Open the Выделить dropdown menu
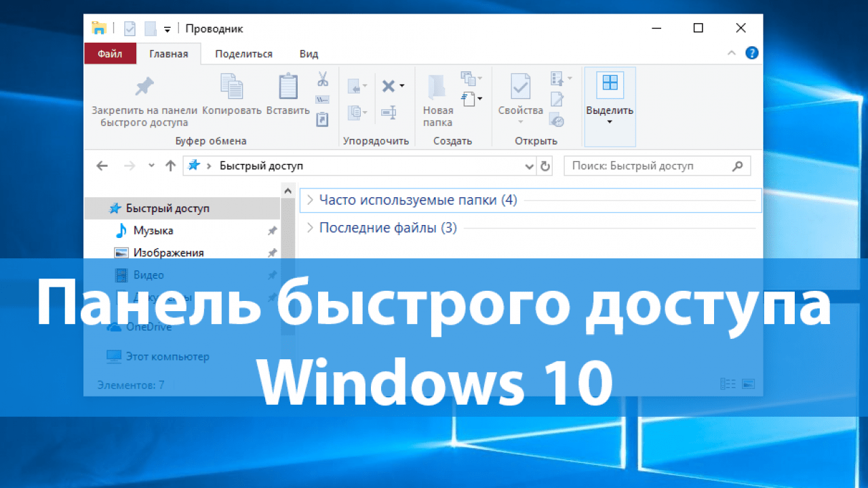The height and width of the screenshot is (488, 868). 610,112
